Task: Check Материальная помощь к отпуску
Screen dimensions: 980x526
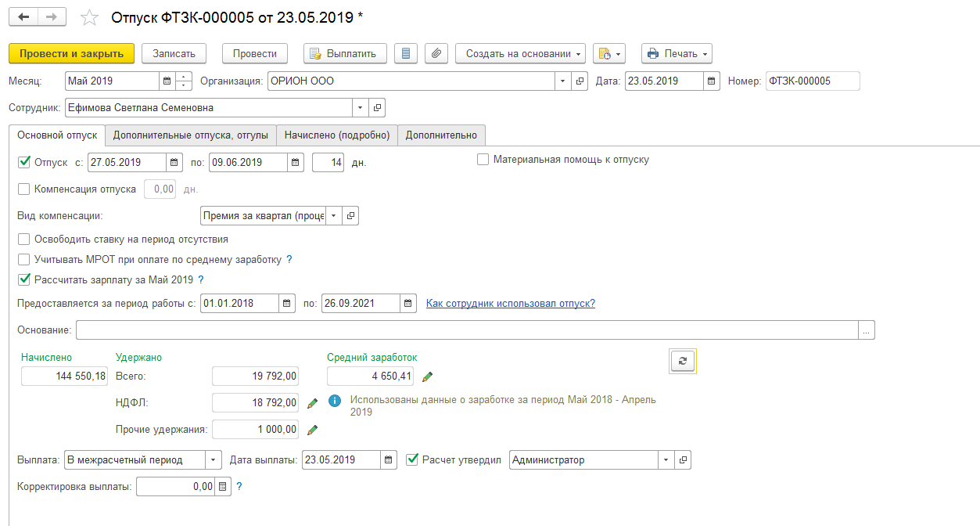Action: click(x=482, y=160)
